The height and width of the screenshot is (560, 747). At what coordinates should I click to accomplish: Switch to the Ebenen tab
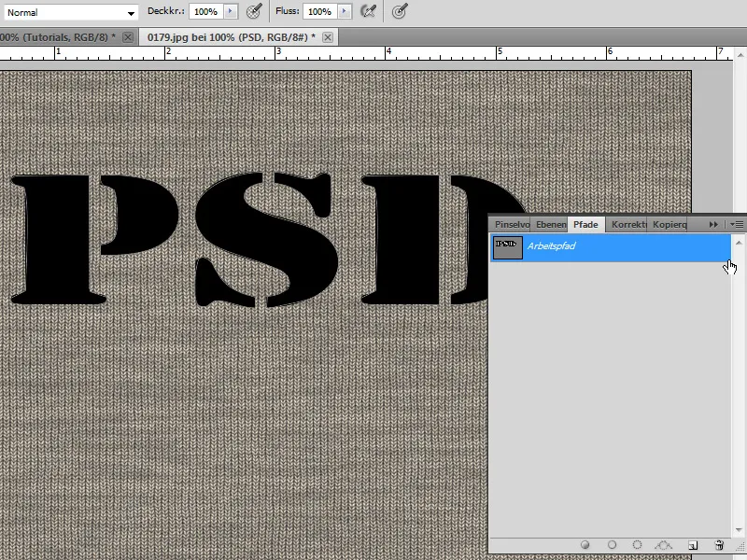pos(551,225)
